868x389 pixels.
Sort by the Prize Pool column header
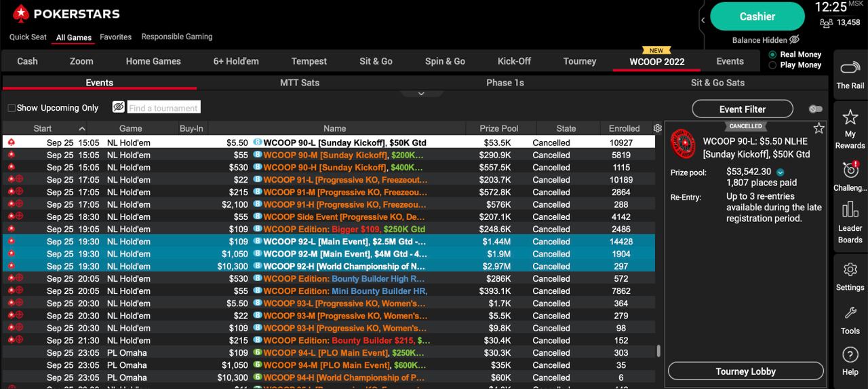[x=499, y=128]
